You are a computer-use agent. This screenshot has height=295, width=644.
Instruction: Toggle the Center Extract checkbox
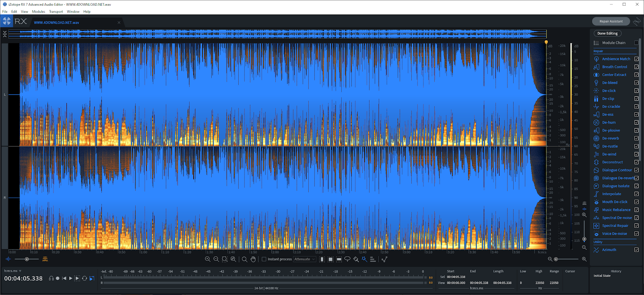pos(636,75)
